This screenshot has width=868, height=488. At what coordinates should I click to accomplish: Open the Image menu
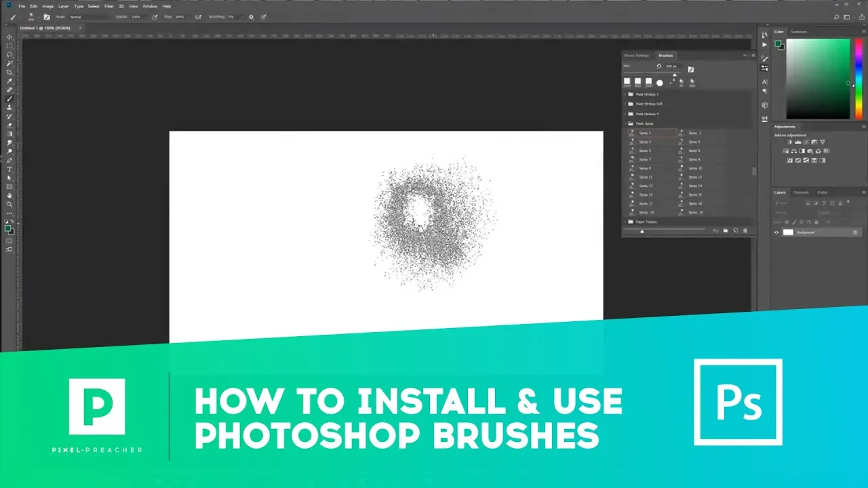coord(47,6)
